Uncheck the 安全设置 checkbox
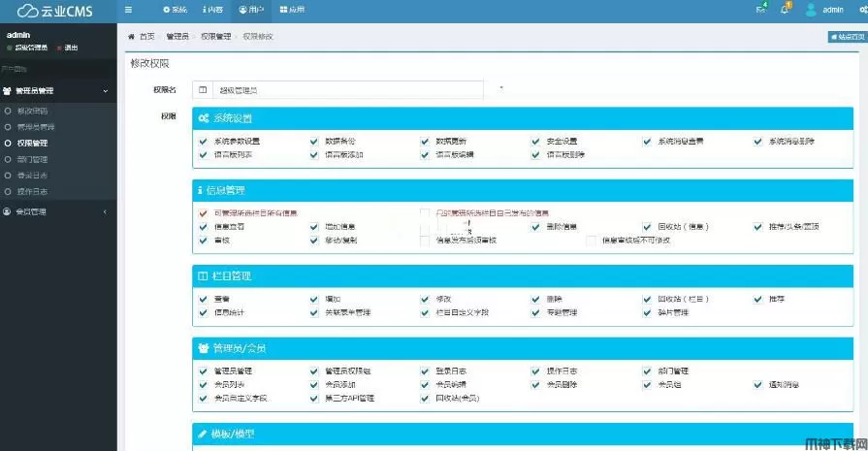Screen dimensions: 868x451 click(x=535, y=142)
